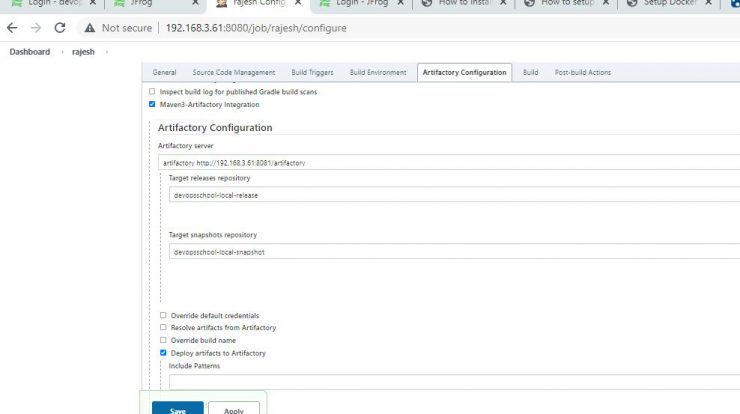The width and height of the screenshot is (740, 414).
Task: Check Override default credentials
Action: pos(163,315)
